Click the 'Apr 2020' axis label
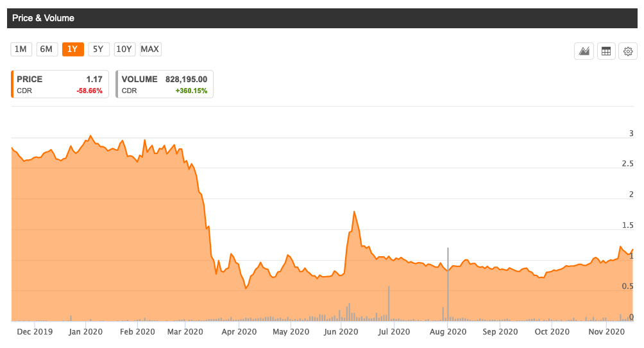This screenshot has height=348, width=644. (239, 331)
